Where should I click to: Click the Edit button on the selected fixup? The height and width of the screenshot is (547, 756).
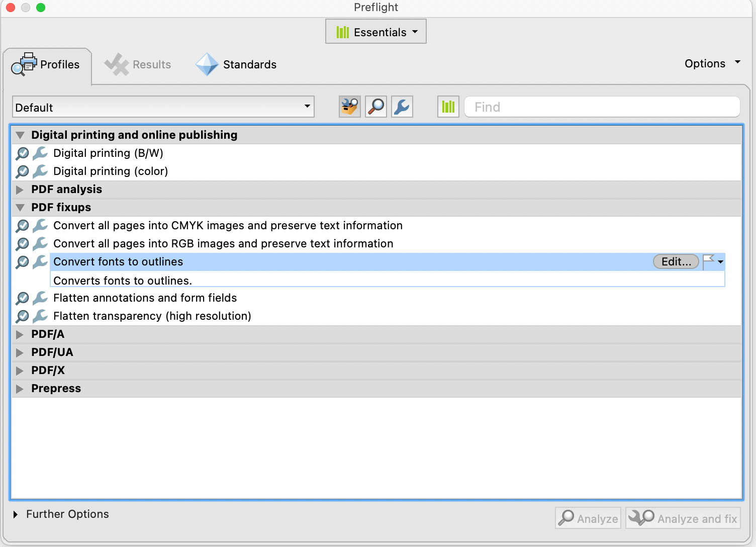pyautogui.click(x=676, y=261)
